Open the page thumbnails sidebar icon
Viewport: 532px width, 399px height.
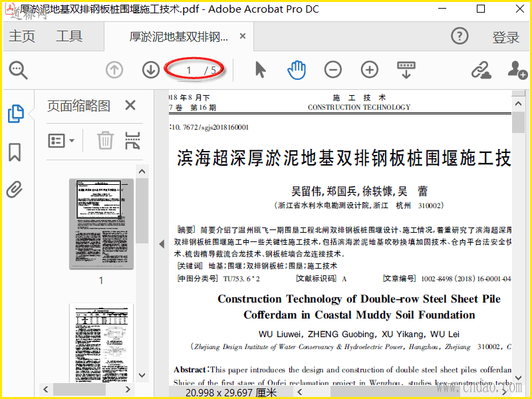[15, 114]
